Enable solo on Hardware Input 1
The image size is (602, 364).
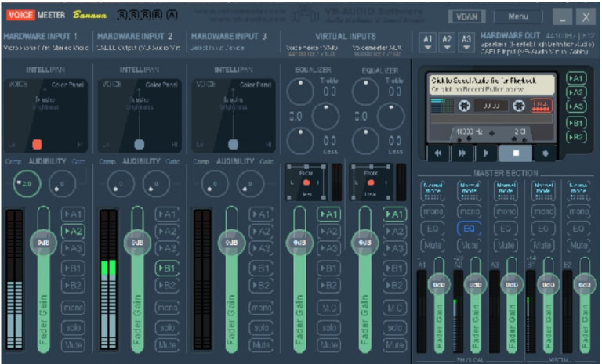point(73,327)
